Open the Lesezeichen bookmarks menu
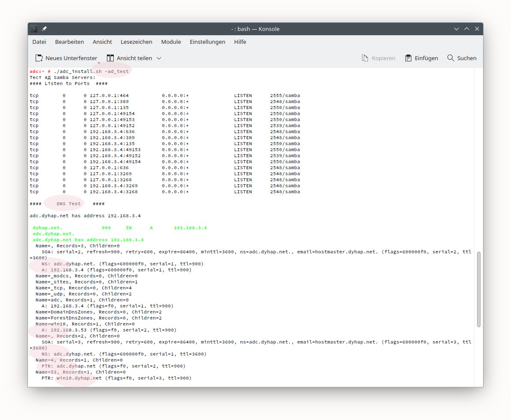This screenshot has width=511, height=420. (x=136, y=42)
